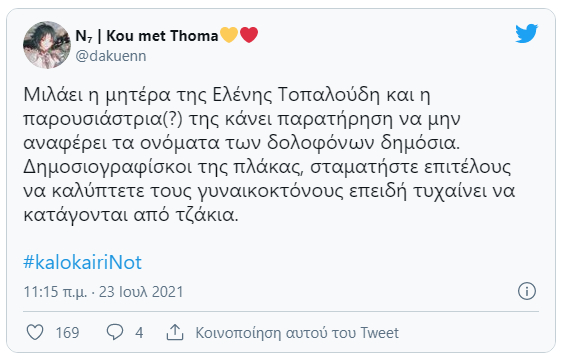The height and width of the screenshot is (360, 563).
Task: Open replies via speech bubble icon
Action: click(x=115, y=332)
